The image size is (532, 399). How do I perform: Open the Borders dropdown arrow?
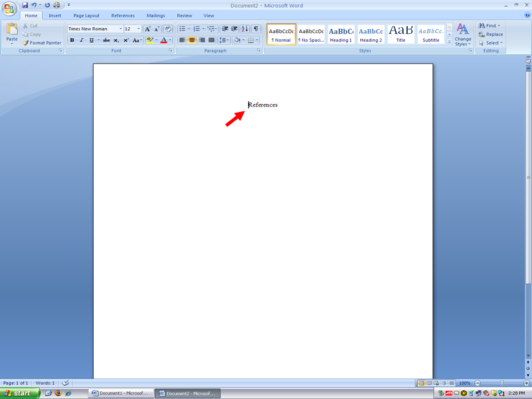pos(257,40)
